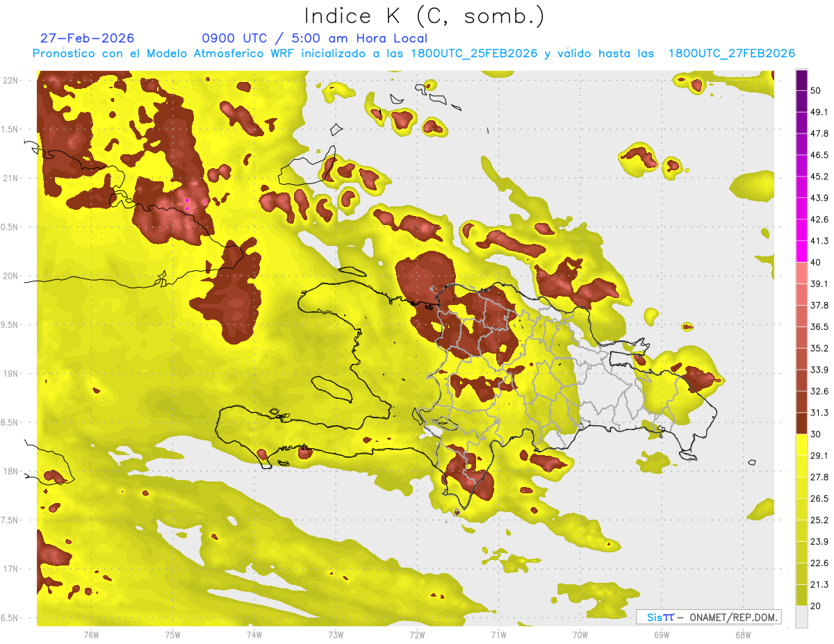Pick the dark brown swatch between 30 and 31.3
The height and width of the screenshot is (644, 834).
pyautogui.click(x=801, y=423)
